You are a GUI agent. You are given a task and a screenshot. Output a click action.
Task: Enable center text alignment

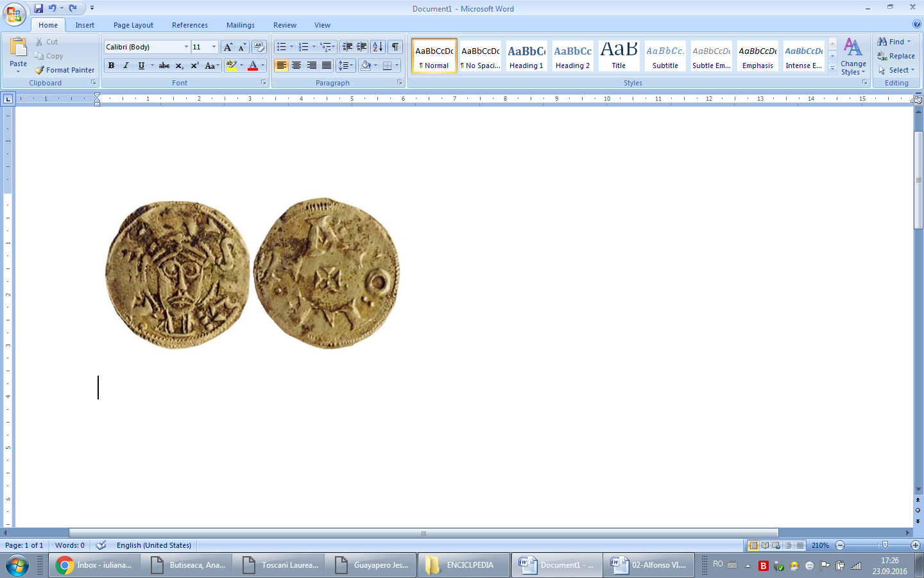pos(296,66)
